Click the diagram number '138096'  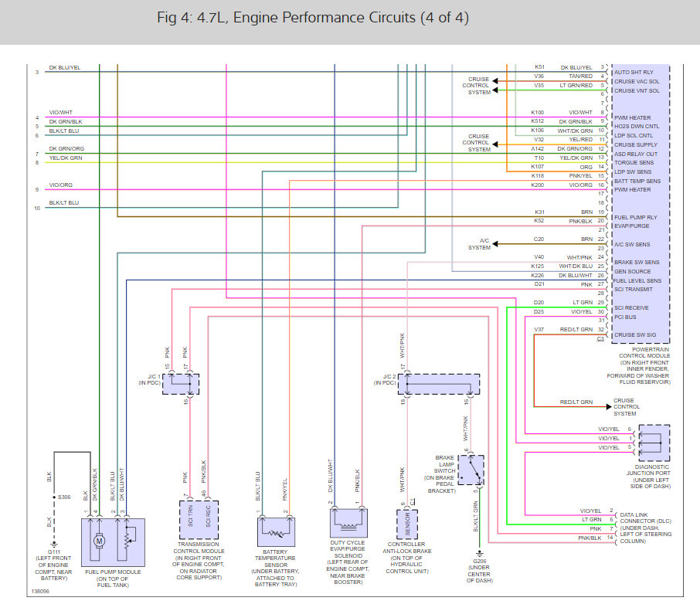[x=40, y=592]
